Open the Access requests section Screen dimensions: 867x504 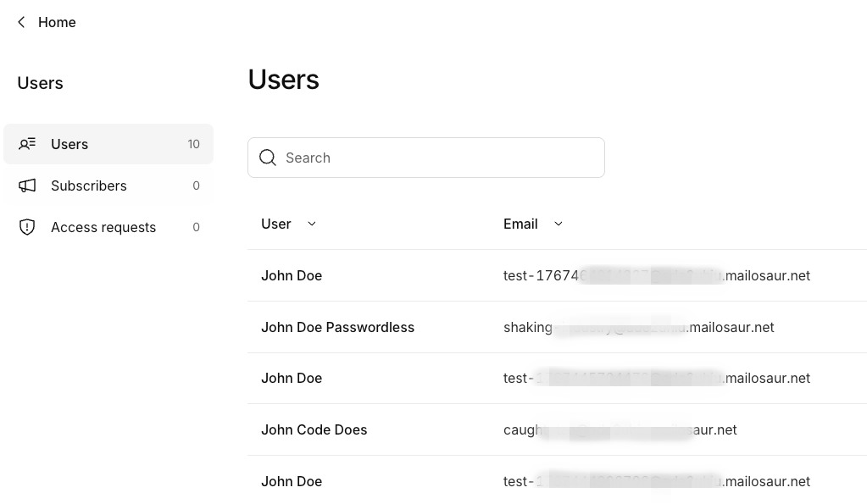point(103,227)
